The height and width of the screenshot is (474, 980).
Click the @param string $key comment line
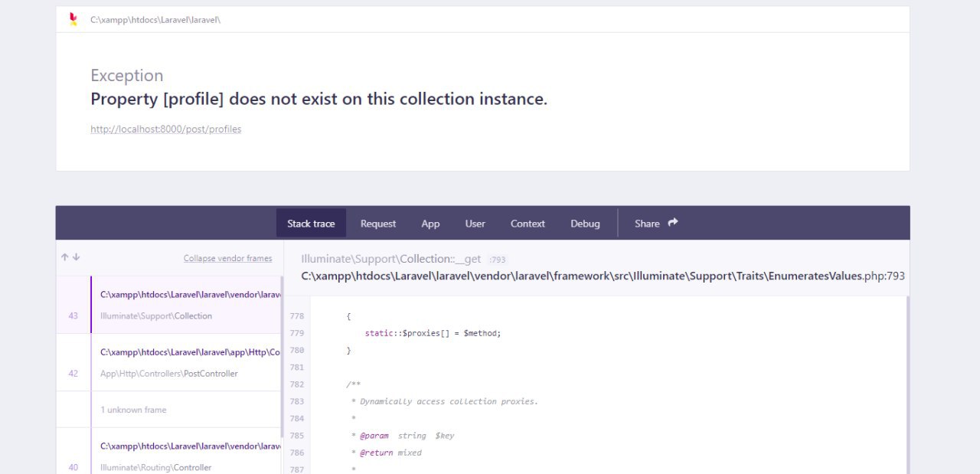[x=403, y=436]
